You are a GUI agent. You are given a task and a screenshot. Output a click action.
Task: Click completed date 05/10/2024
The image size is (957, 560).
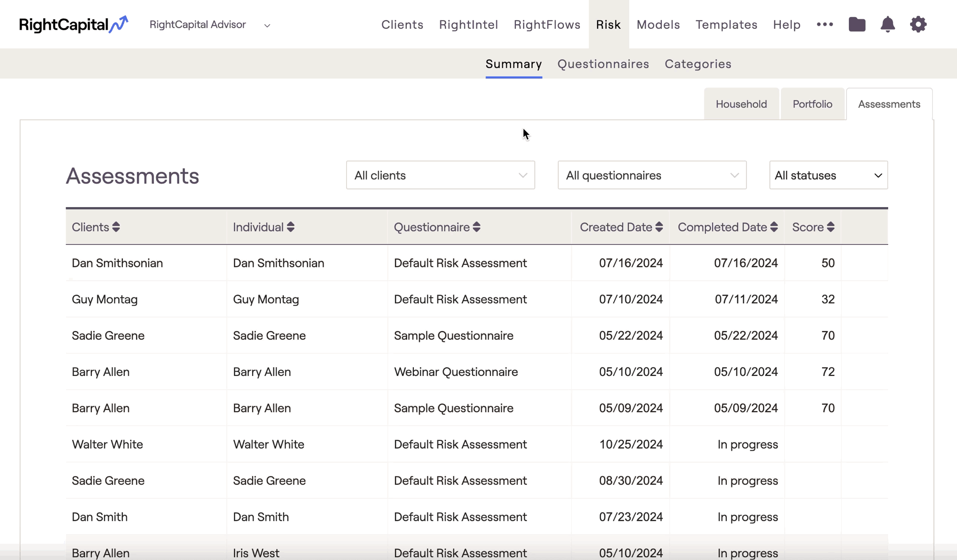click(746, 372)
